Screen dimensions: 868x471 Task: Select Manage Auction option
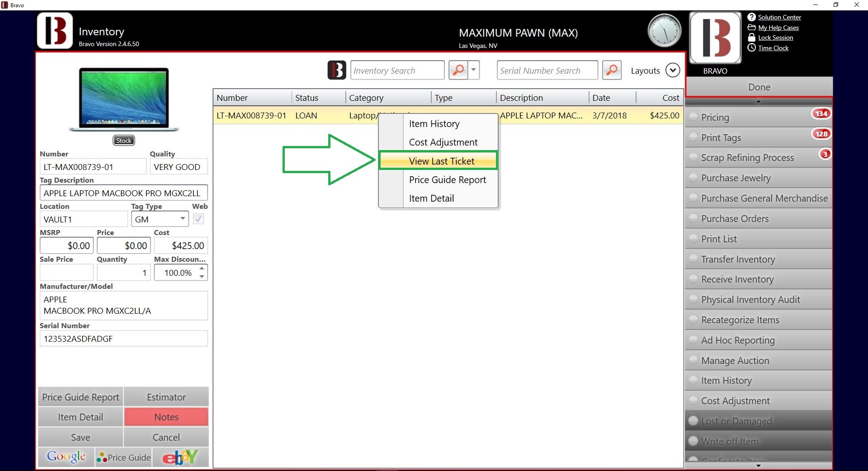coord(759,361)
